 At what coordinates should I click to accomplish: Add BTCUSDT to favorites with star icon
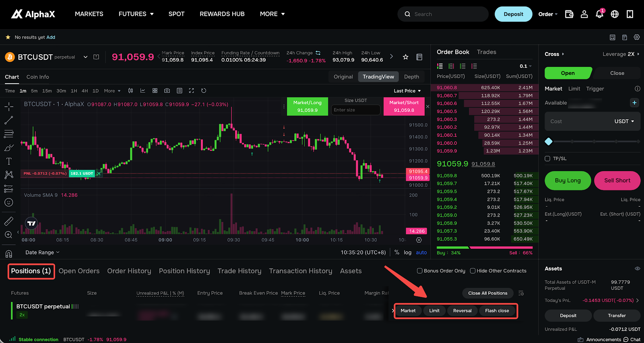point(406,57)
